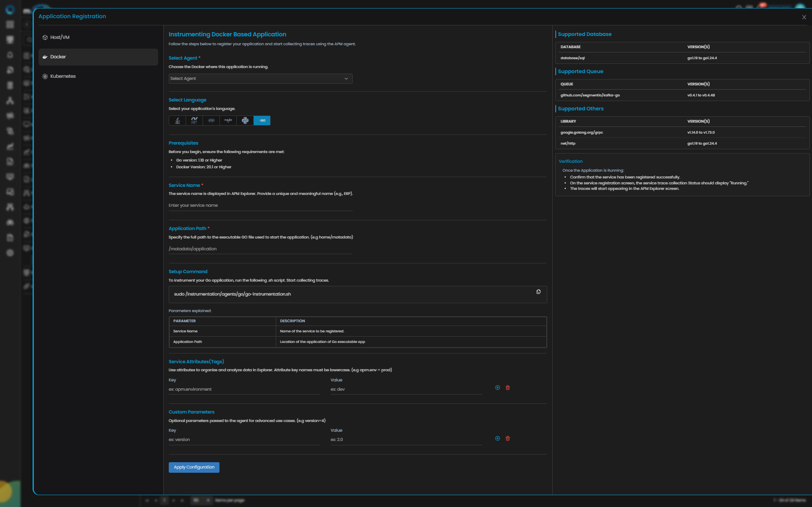The image size is (812, 507).
Task: Pick Node.js language icon
Action: [228, 121]
